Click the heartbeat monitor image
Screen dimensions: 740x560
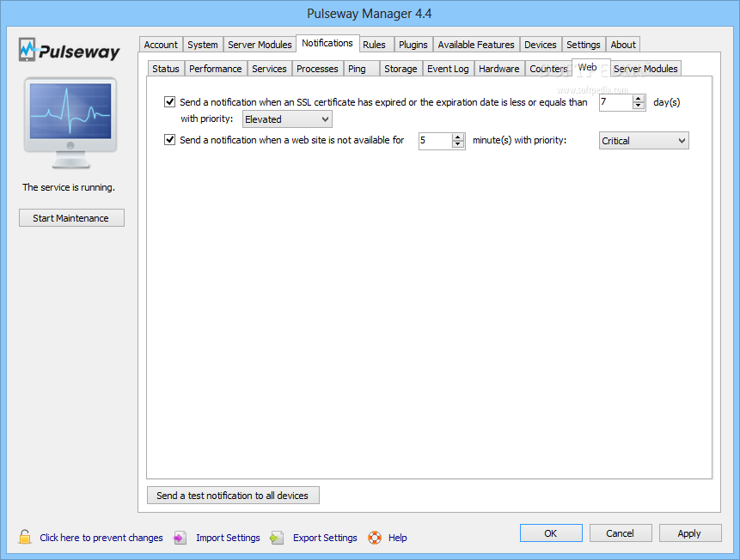pyautogui.click(x=70, y=123)
